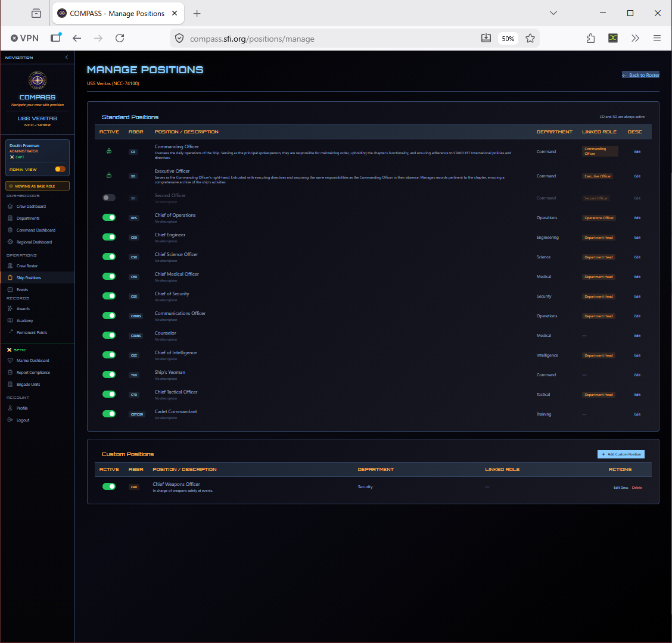This screenshot has height=643, width=672.
Task: Open the browser hamburger menu
Action: (657, 39)
